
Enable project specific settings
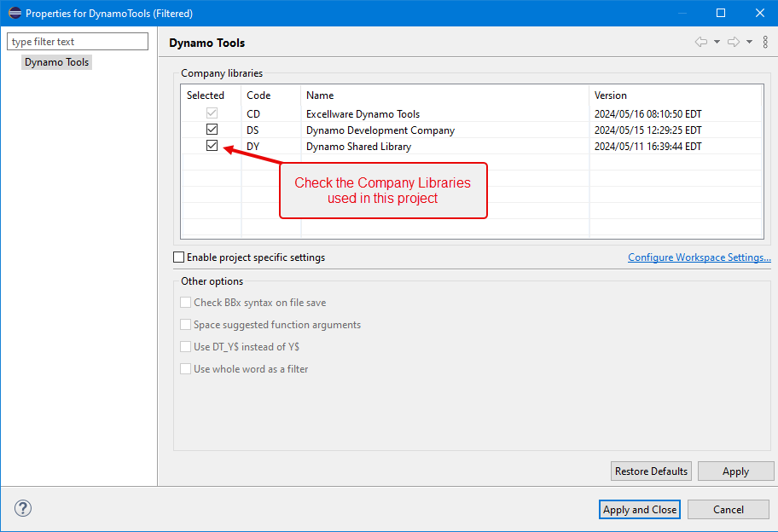tap(178, 257)
